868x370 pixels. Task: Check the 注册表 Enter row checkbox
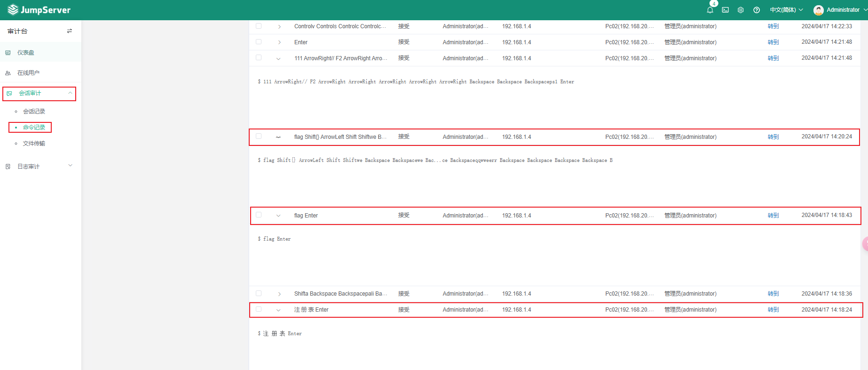(259, 309)
